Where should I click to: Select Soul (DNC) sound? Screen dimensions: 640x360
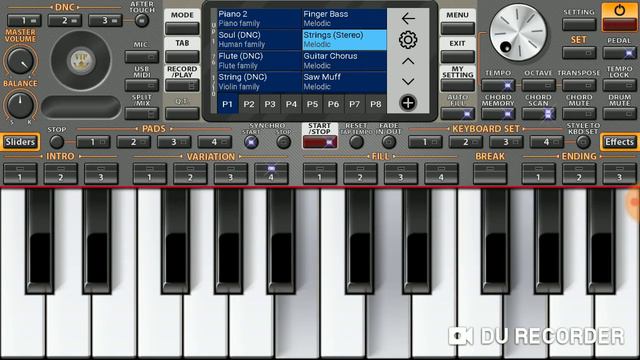259,40
